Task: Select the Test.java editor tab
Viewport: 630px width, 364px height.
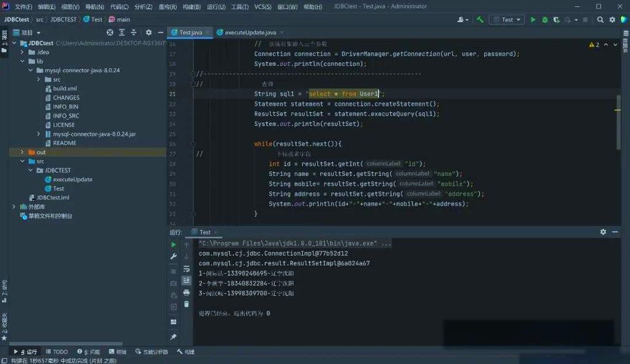Action: 191,33
